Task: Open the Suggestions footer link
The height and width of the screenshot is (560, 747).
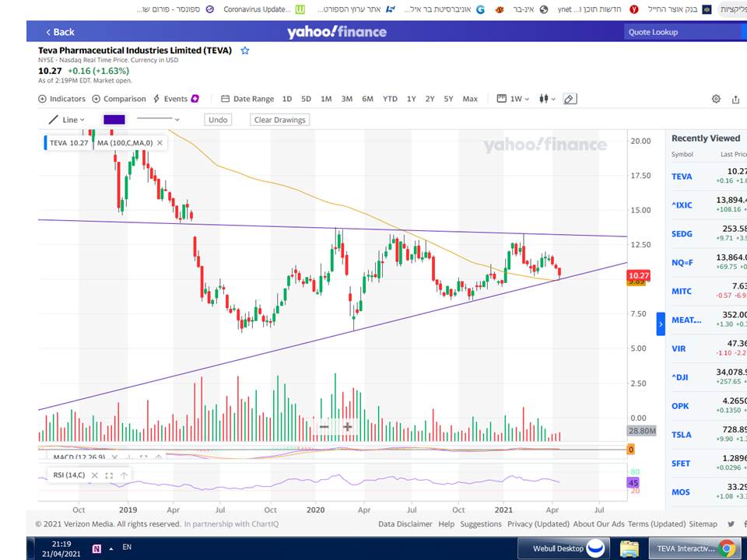Action: coord(481,523)
